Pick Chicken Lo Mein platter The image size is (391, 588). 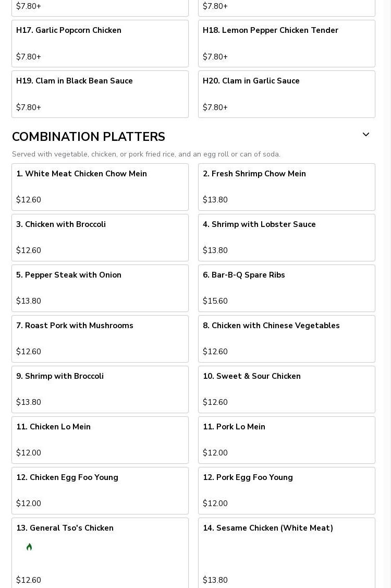[100, 440]
